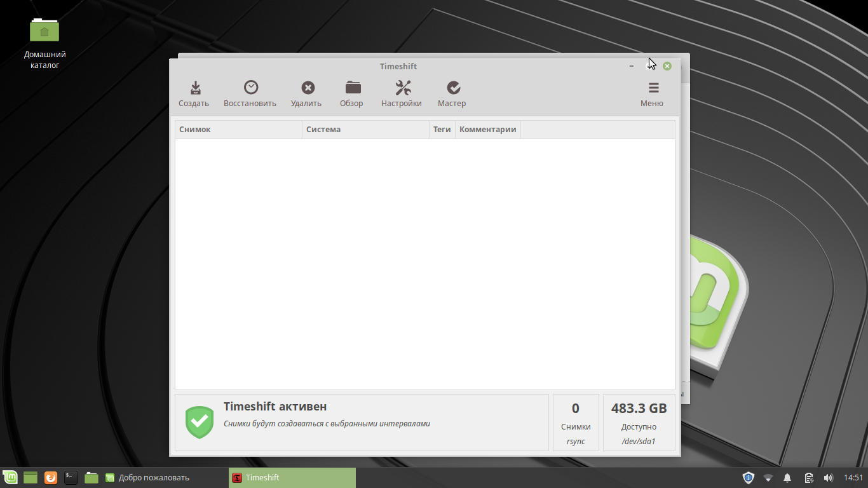Screen dimensions: 868x488
Task: Click the Восстановить restore icon
Action: 250,88
